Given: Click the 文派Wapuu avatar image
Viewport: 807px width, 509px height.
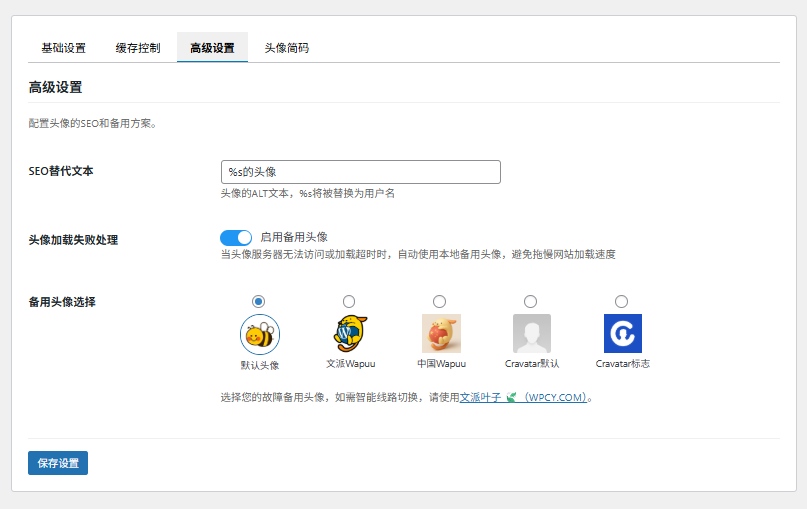Looking at the screenshot, I should click(350, 334).
